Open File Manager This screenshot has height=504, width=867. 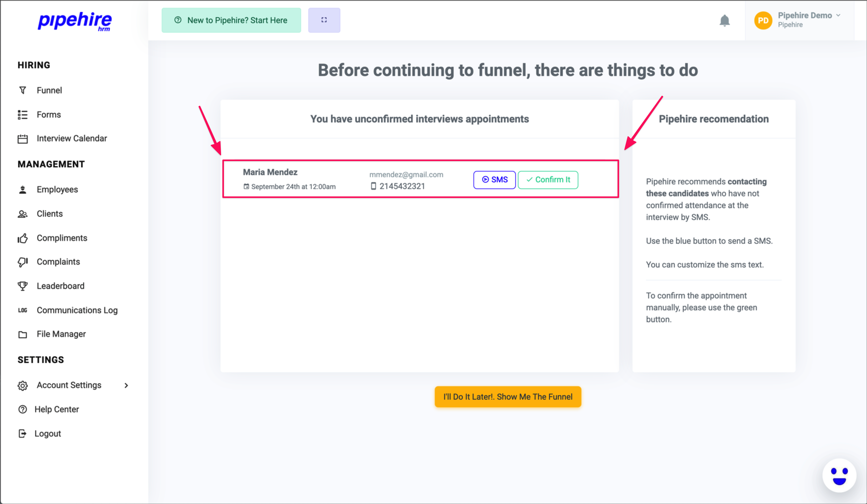(61, 334)
